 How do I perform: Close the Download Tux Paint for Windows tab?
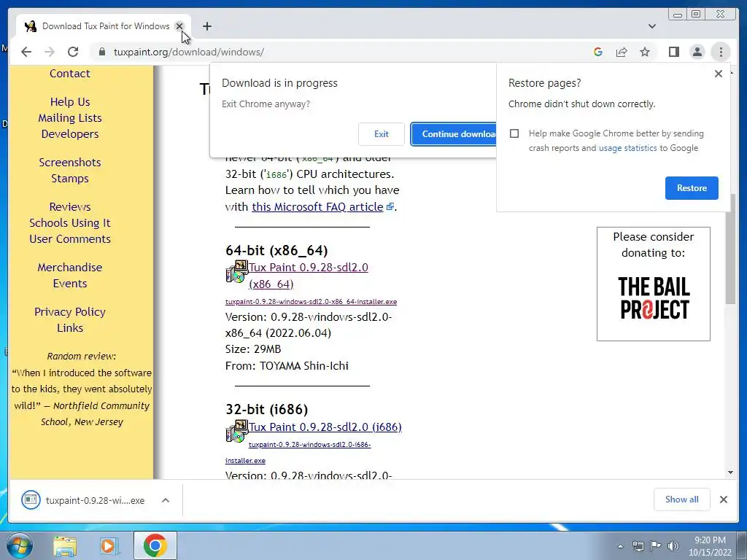click(x=179, y=26)
